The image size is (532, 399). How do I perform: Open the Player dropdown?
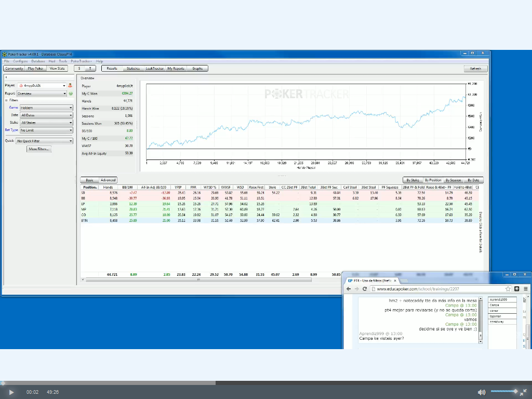(42, 86)
